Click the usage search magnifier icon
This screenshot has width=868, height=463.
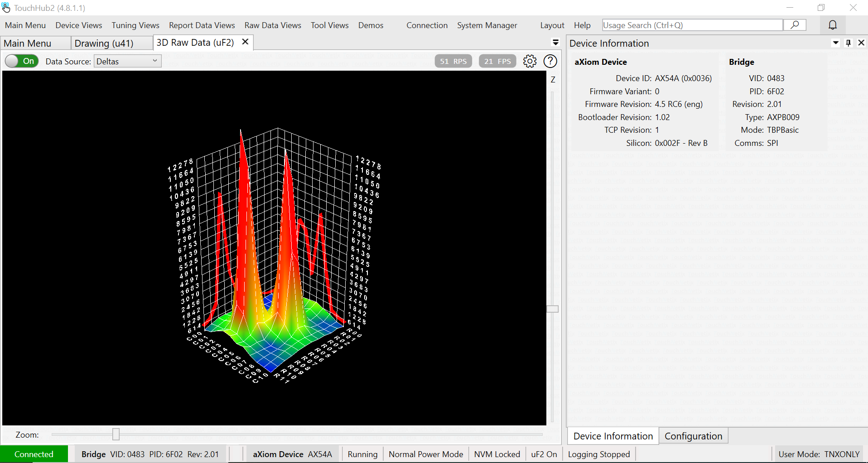click(795, 25)
